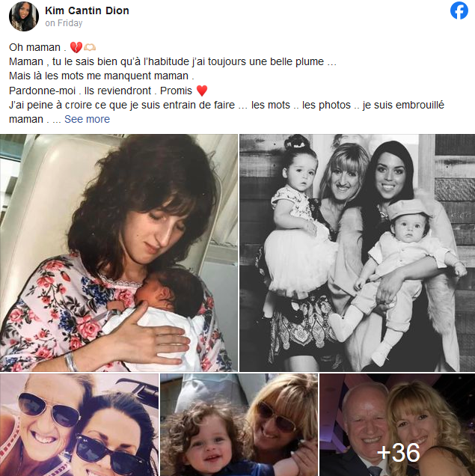This screenshot has width=475, height=476.
Task: Click the word 'maman' before See more
Action: [26, 119]
